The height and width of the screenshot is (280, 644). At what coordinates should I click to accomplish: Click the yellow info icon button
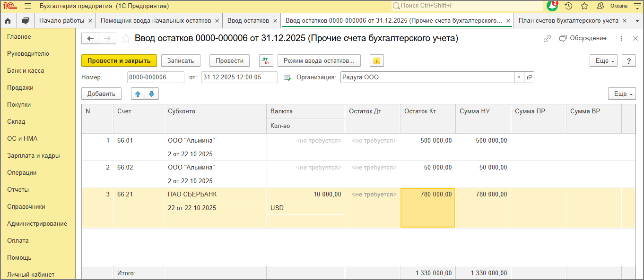(x=377, y=60)
